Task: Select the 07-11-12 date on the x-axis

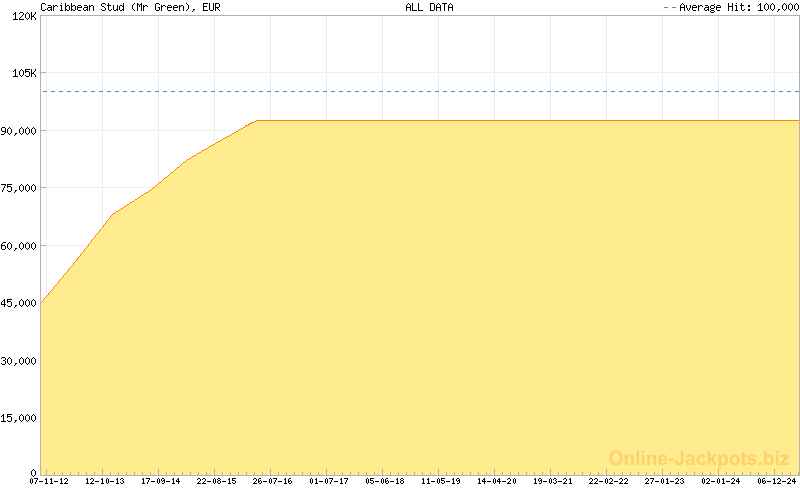Action: (49, 481)
